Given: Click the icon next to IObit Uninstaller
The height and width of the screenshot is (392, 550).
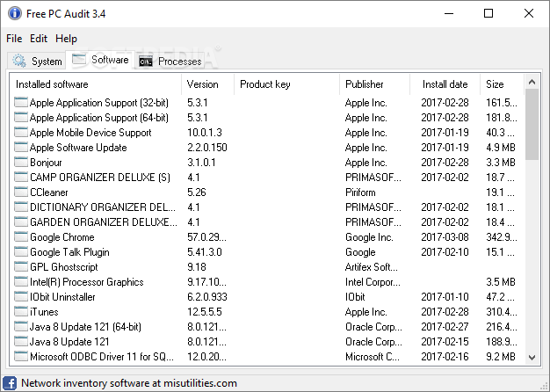Looking at the screenshot, I should [21, 296].
